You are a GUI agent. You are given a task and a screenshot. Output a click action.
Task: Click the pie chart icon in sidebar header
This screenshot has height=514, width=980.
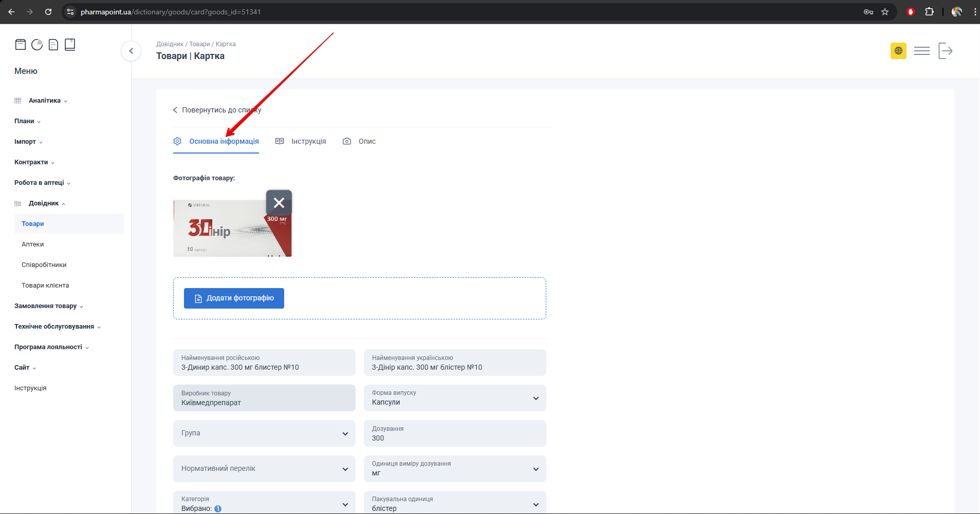37,45
